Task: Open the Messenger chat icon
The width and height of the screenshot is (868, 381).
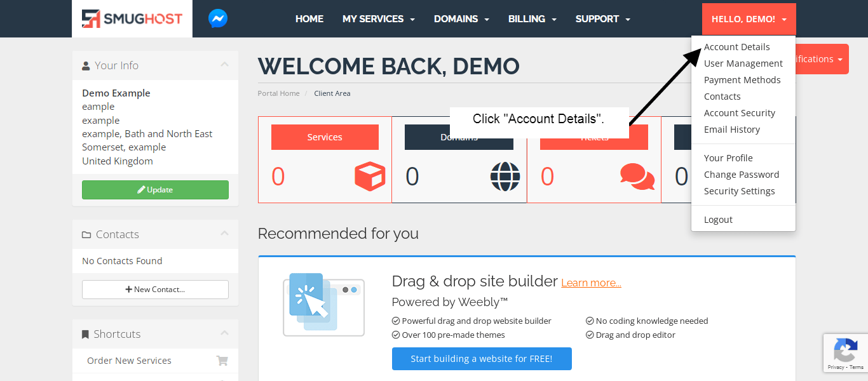Action: [218, 19]
